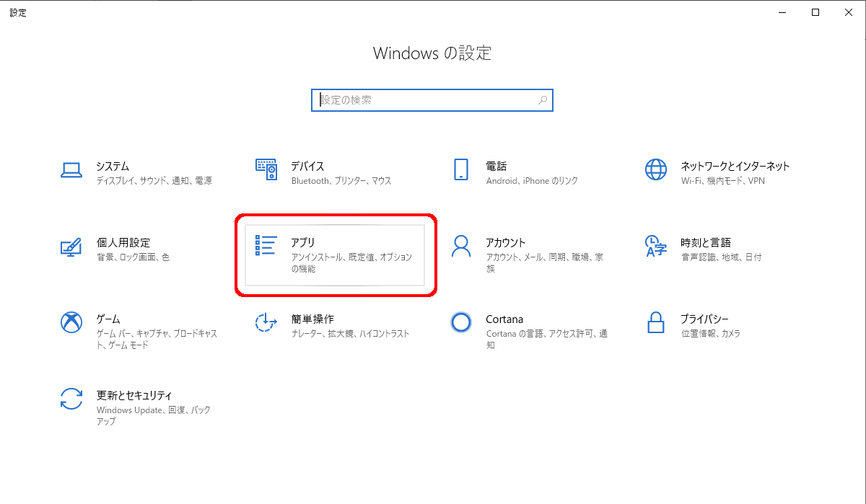Select the デバイス heading text
The image size is (866, 504).
pyautogui.click(x=307, y=166)
